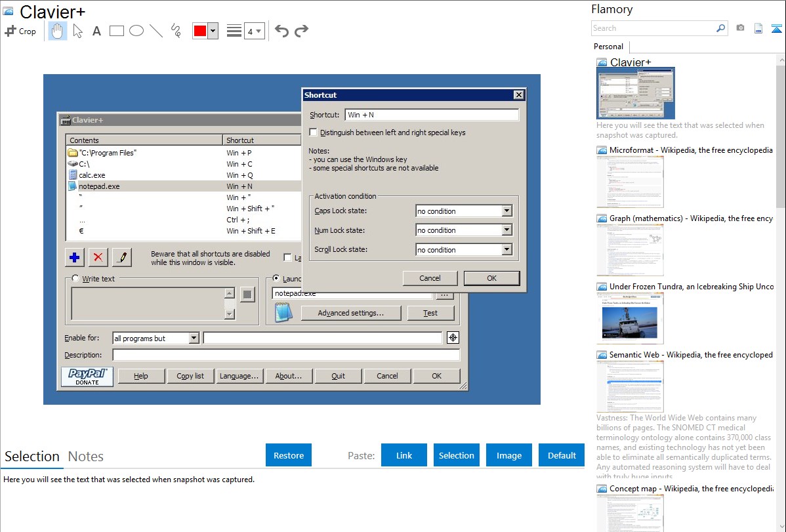Open the Semantic Web snapshot thumbnail
The width and height of the screenshot is (786, 532).
[x=630, y=386]
